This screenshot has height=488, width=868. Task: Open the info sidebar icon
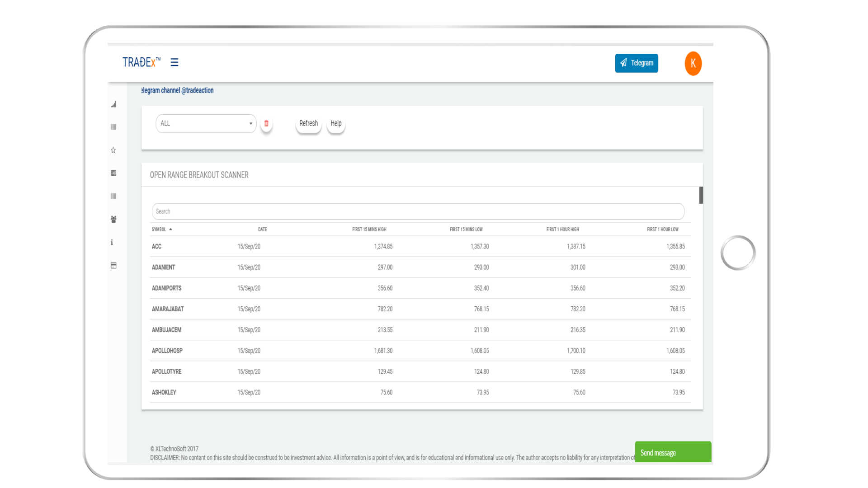pyautogui.click(x=112, y=242)
